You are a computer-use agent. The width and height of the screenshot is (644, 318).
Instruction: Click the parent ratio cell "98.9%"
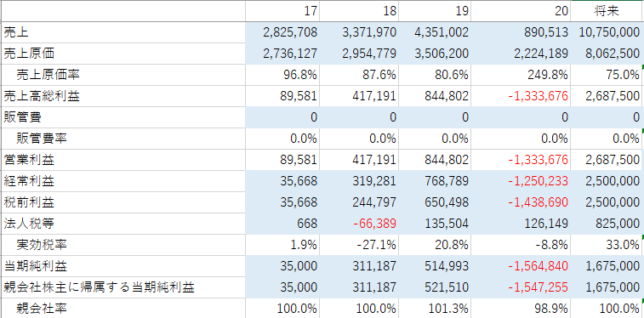click(520, 309)
